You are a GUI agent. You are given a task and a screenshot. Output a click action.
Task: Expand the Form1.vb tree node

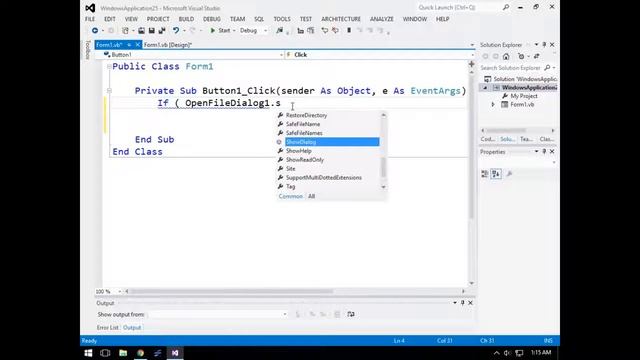click(x=493, y=105)
